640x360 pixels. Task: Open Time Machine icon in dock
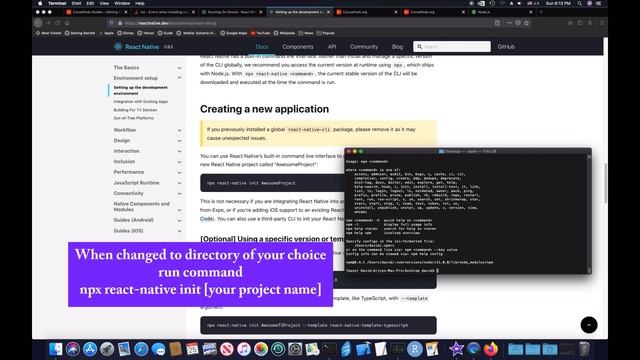pyautogui.click(x=278, y=349)
